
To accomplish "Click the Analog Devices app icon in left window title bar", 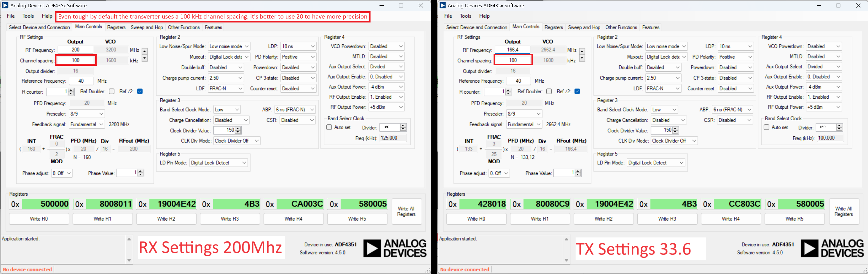I will (x=5, y=5).
